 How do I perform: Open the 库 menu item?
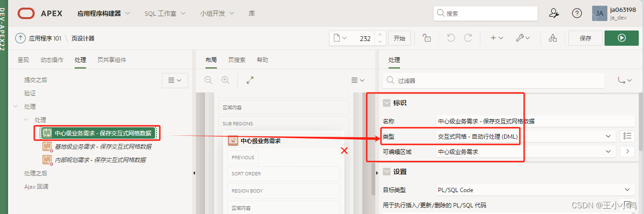(x=252, y=13)
